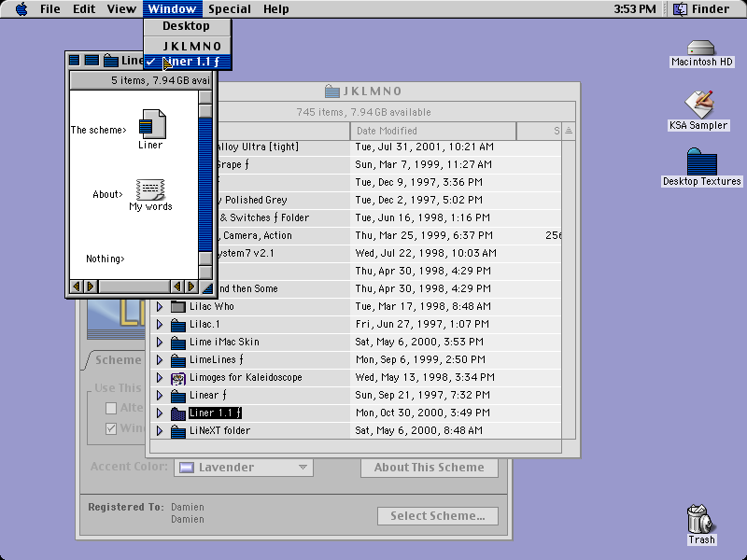Expand the LimeLines ƒ folder
Image resolution: width=747 pixels, height=560 pixels.
coord(160,359)
